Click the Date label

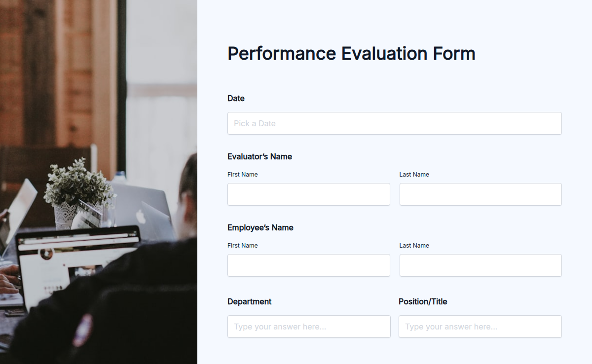click(x=236, y=98)
